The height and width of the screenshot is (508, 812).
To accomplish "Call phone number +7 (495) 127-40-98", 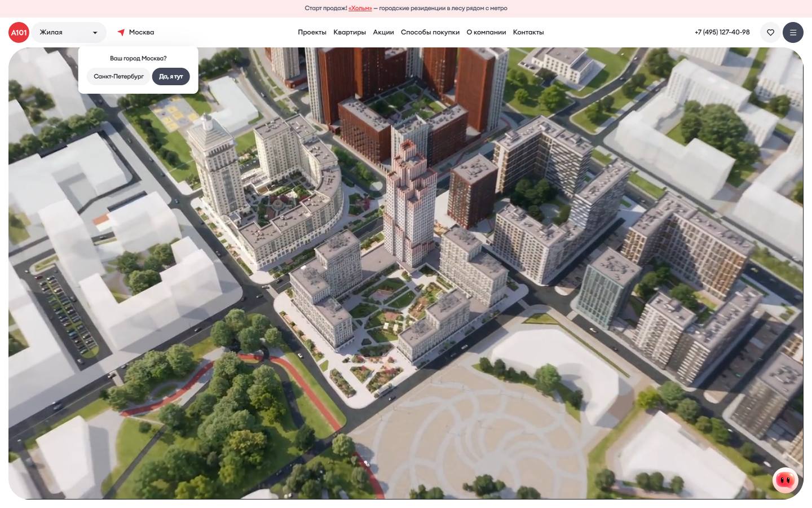I will [x=722, y=32].
